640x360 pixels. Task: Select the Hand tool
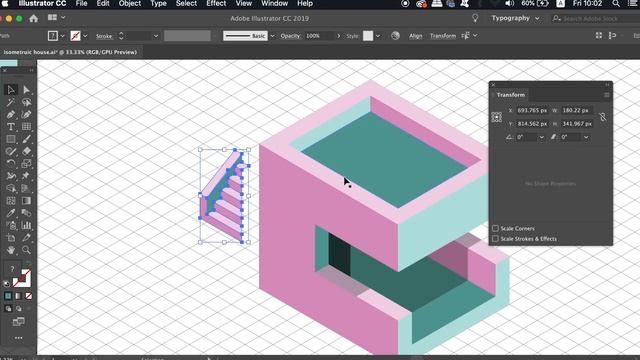11,250
